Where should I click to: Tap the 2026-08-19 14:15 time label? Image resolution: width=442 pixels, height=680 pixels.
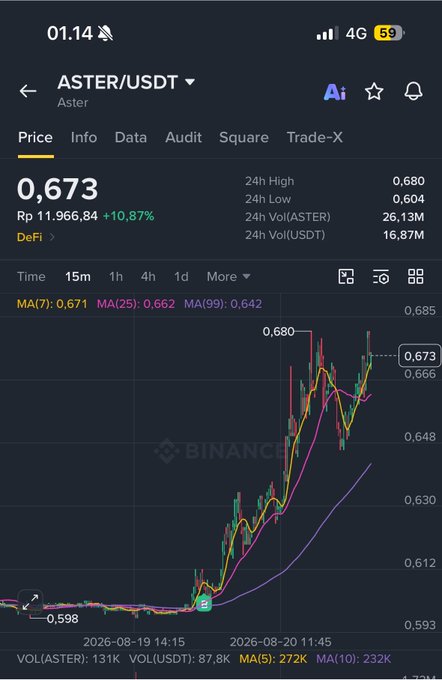134,642
